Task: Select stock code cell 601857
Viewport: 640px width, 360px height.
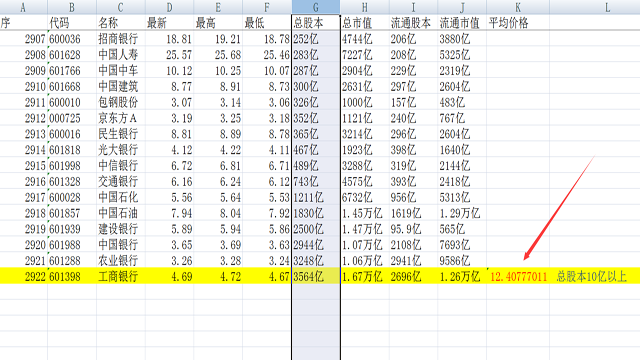Action: 72,213
